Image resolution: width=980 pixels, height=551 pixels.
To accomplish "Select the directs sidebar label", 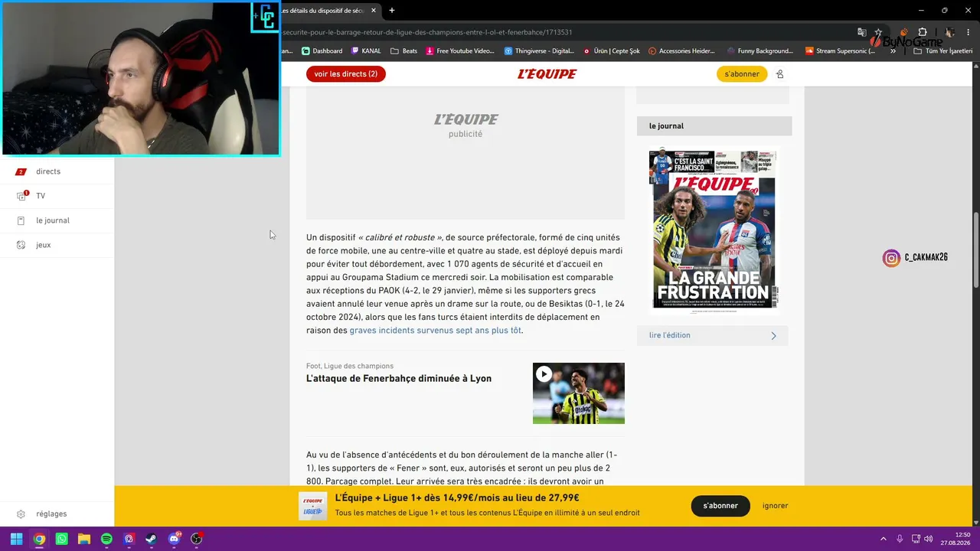I will pyautogui.click(x=48, y=171).
